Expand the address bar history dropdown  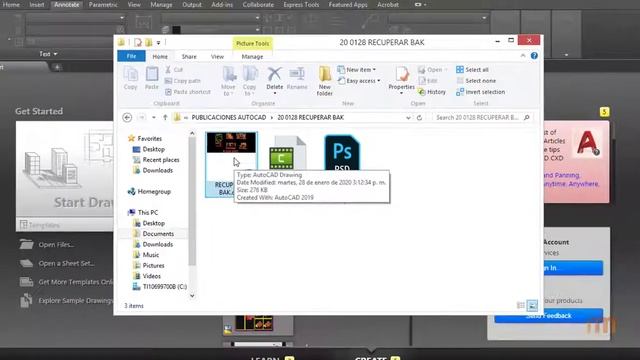click(x=408, y=118)
